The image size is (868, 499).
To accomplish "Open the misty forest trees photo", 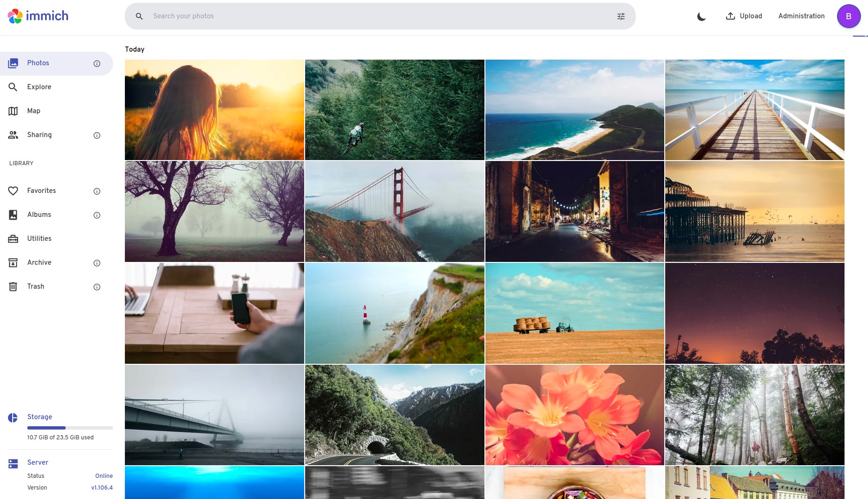I will tap(755, 415).
